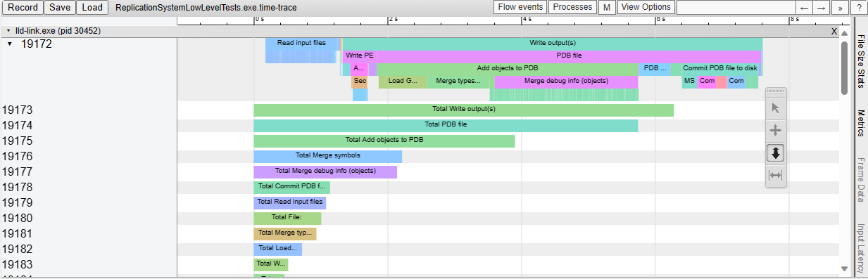Select the Total Load... bar
Screen dimensions: 868x279
277,249
